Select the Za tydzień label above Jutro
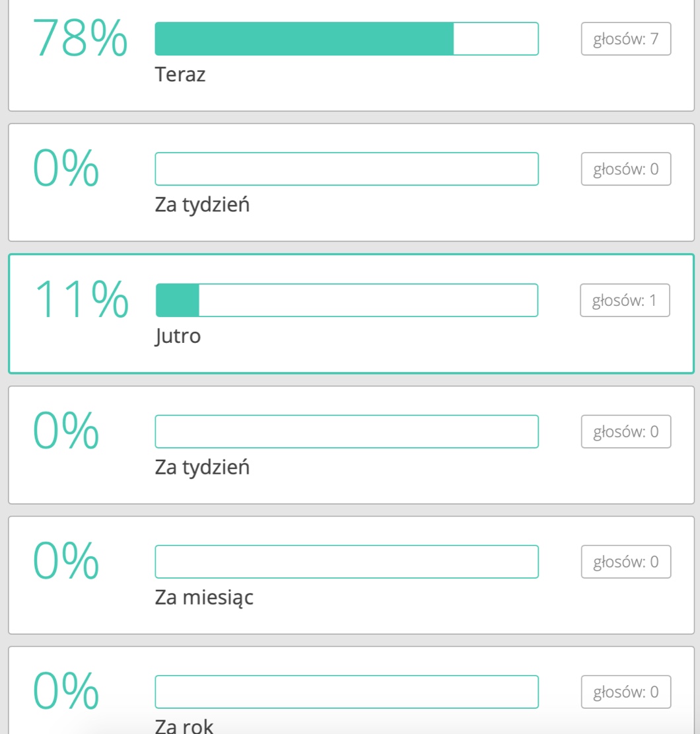Image resolution: width=700 pixels, height=734 pixels. pyautogui.click(x=202, y=205)
